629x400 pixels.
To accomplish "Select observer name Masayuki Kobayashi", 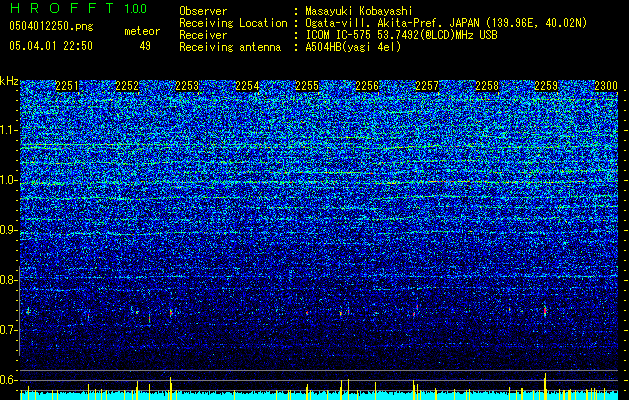I will pos(359,11).
